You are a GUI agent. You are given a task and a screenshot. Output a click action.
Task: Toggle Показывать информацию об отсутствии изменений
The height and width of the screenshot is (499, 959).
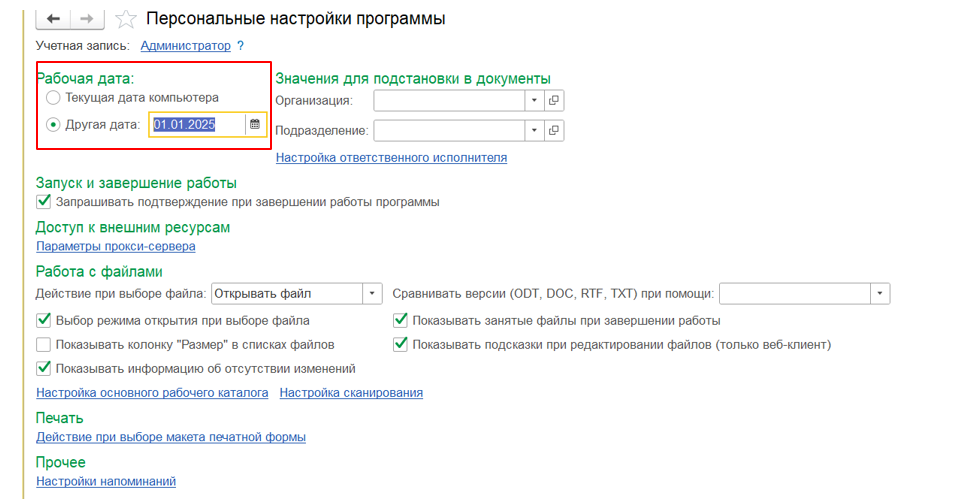[x=43, y=368]
